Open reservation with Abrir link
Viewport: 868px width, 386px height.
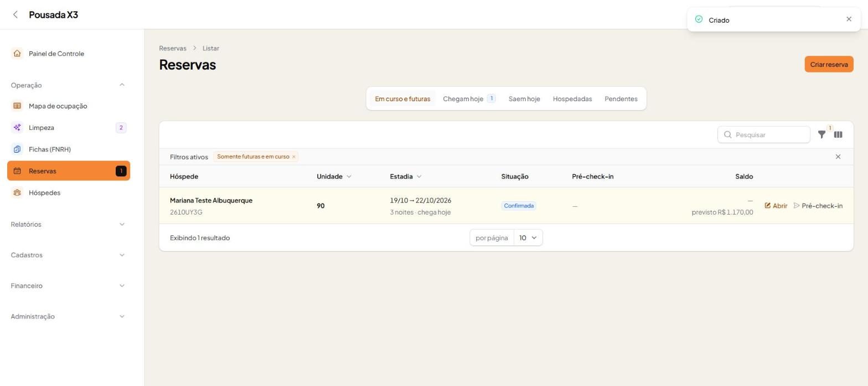776,206
